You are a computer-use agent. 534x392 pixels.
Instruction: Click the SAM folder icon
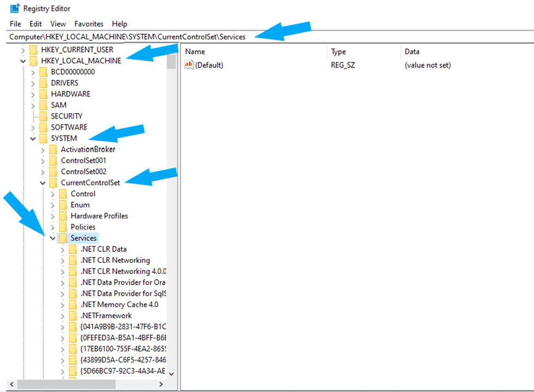tap(43, 105)
